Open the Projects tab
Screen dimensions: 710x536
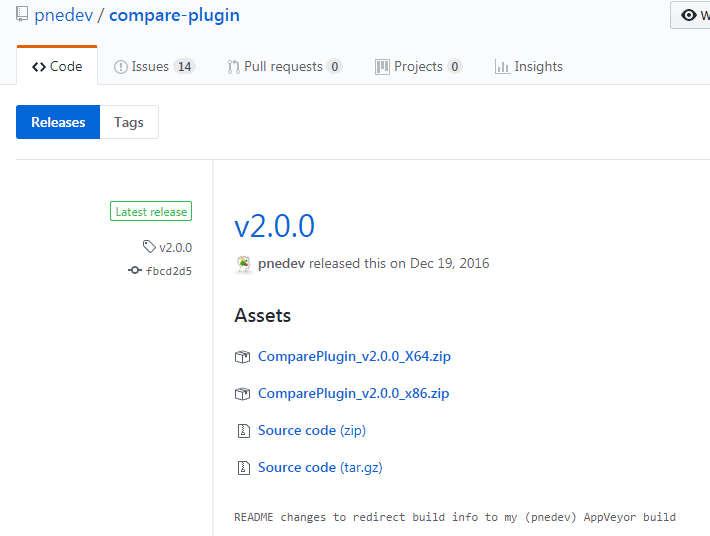point(418,67)
